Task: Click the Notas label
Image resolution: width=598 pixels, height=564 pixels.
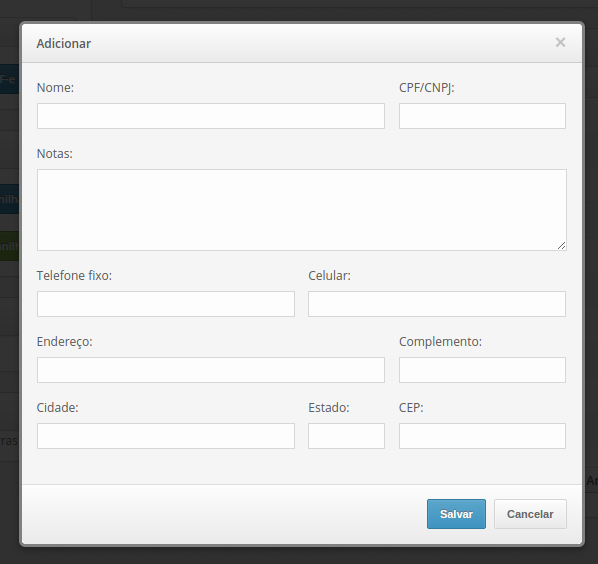Action: click(x=55, y=154)
